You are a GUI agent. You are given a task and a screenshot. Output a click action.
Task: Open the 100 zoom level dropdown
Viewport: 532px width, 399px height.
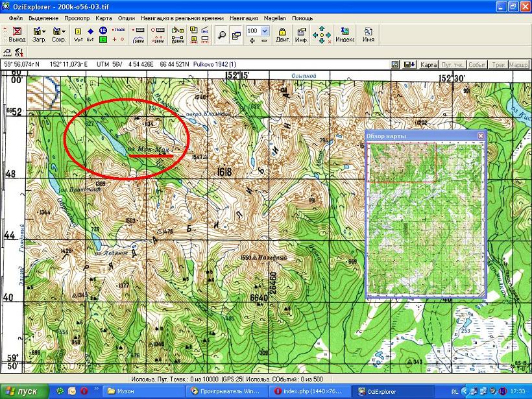(x=264, y=30)
